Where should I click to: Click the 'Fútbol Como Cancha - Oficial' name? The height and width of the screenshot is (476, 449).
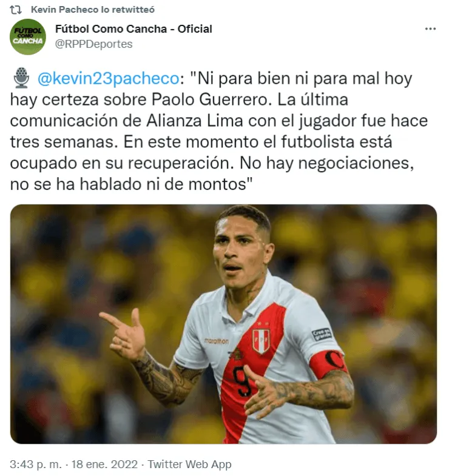[x=133, y=29]
